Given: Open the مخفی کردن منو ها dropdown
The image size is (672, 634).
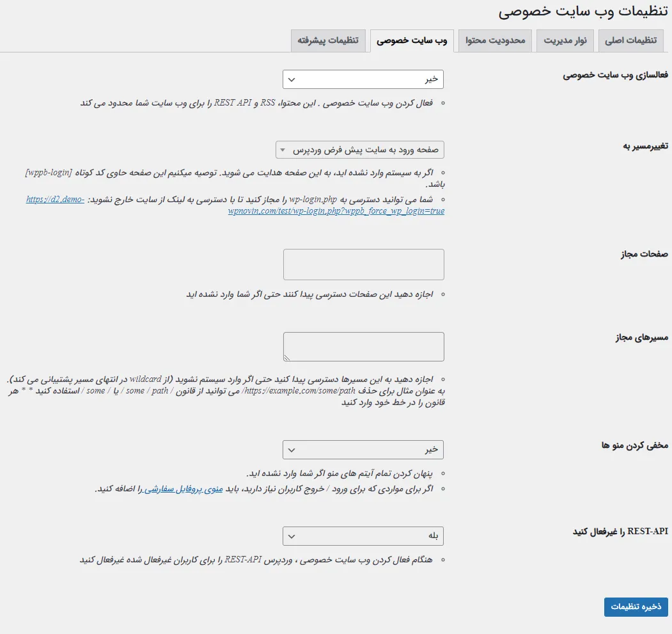Looking at the screenshot, I should pos(363,450).
